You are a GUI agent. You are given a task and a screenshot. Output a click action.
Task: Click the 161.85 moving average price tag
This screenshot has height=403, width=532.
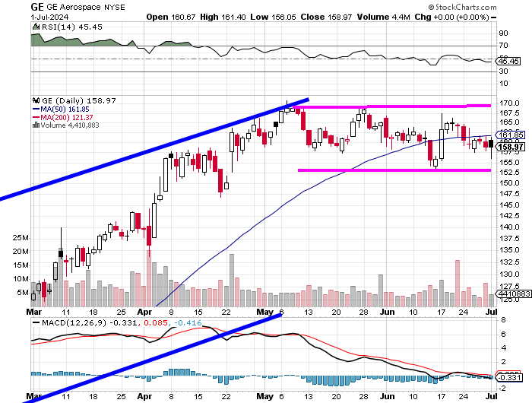click(x=510, y=135)
